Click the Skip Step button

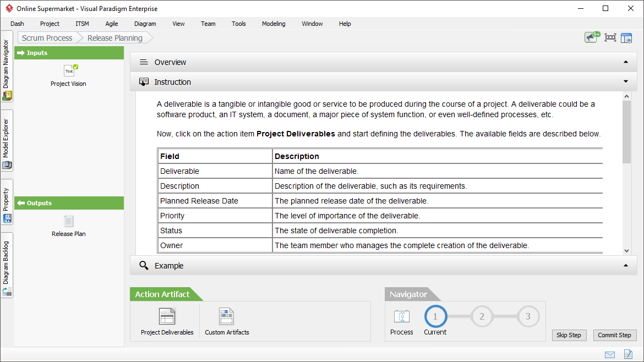click(569, 336)
